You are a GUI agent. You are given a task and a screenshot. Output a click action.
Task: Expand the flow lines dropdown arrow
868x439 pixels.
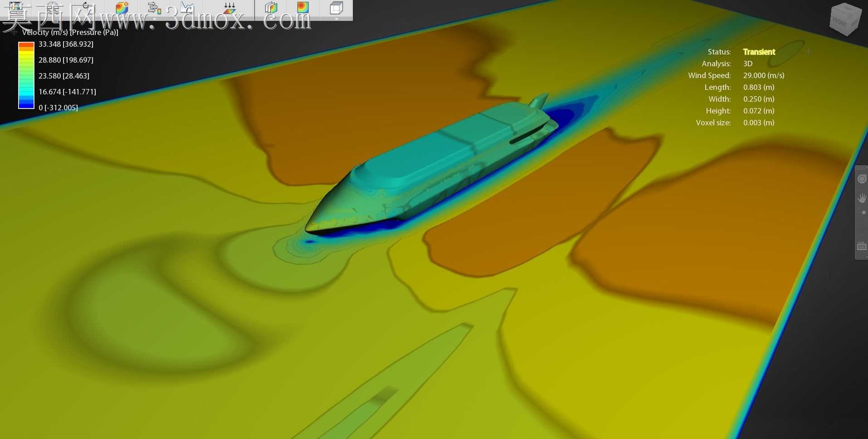(154, 18)
